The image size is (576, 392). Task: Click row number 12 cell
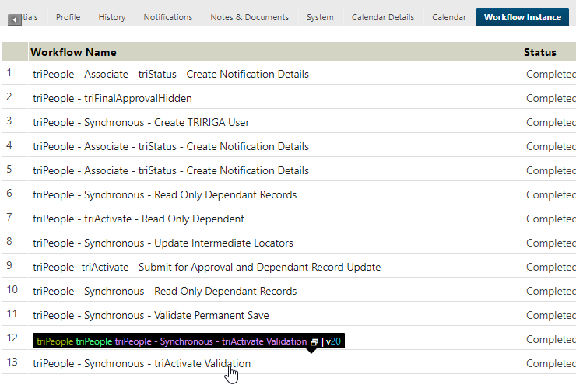(x=15, y=338)
